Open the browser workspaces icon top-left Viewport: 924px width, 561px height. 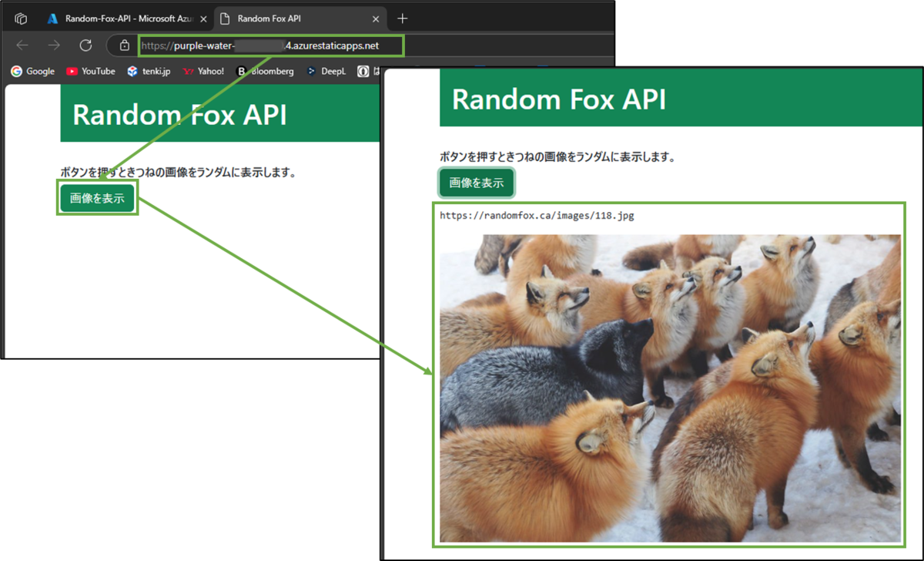(21, 17)
